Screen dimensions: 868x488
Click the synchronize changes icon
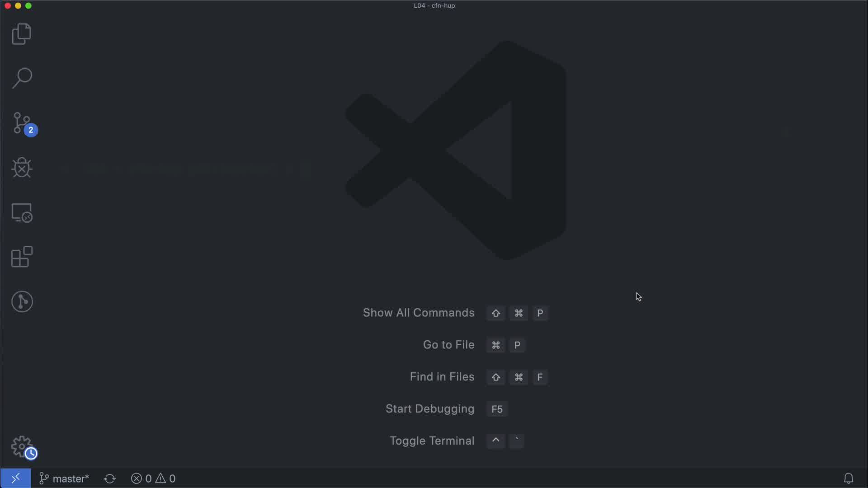pyautogui.click(x=110, y=479)
